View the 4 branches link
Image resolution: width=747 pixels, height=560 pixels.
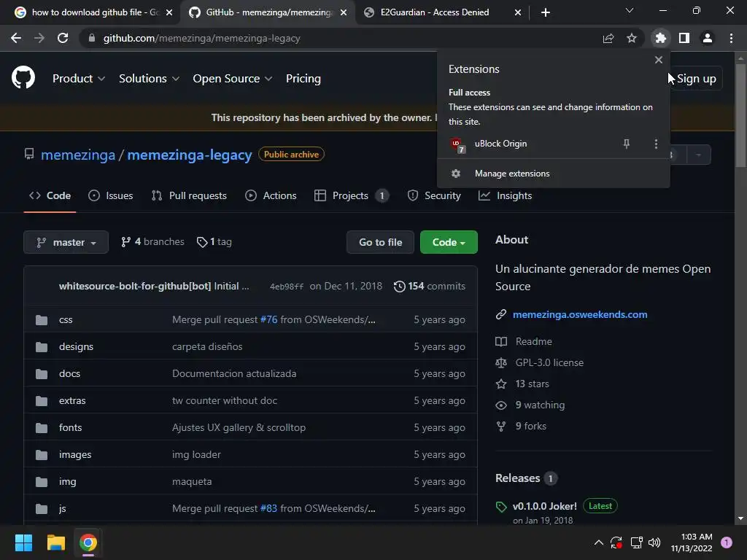[x=152, y=242]
